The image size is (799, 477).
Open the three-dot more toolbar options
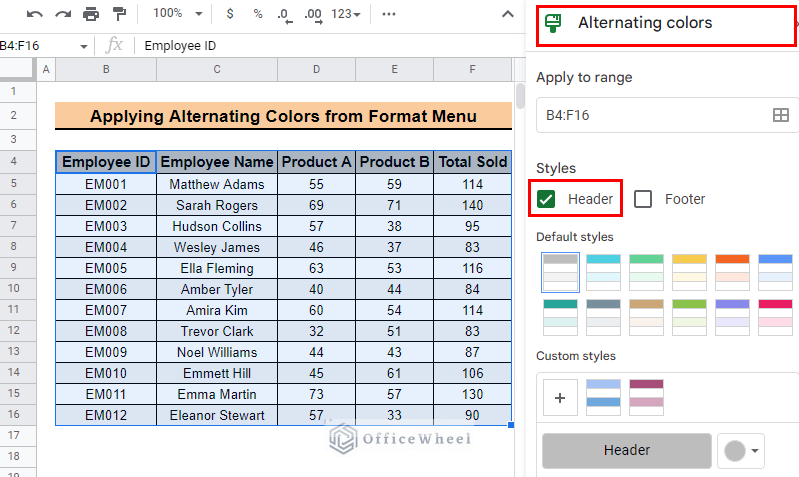coord(389,14)
